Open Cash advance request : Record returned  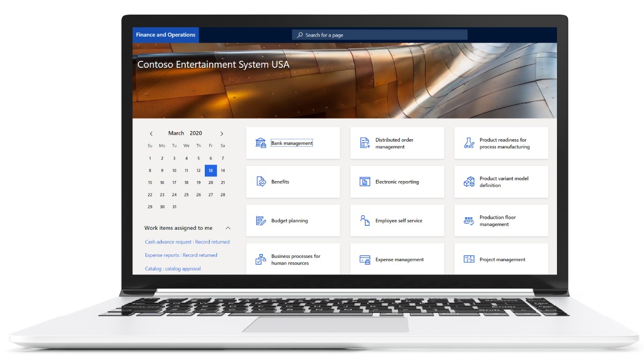pos(187,242)
